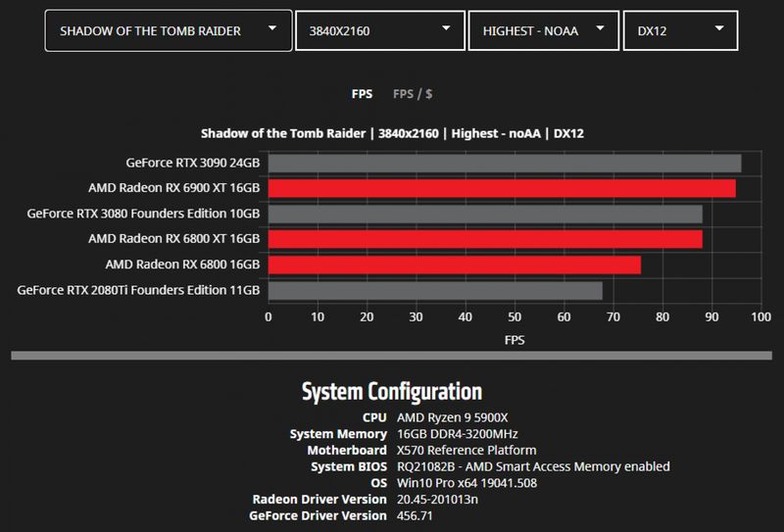Click the GeForce RTX 2080Ti Founders Edition bar
The height and width of the screenshot is (532, 784).
click(435, 291)
